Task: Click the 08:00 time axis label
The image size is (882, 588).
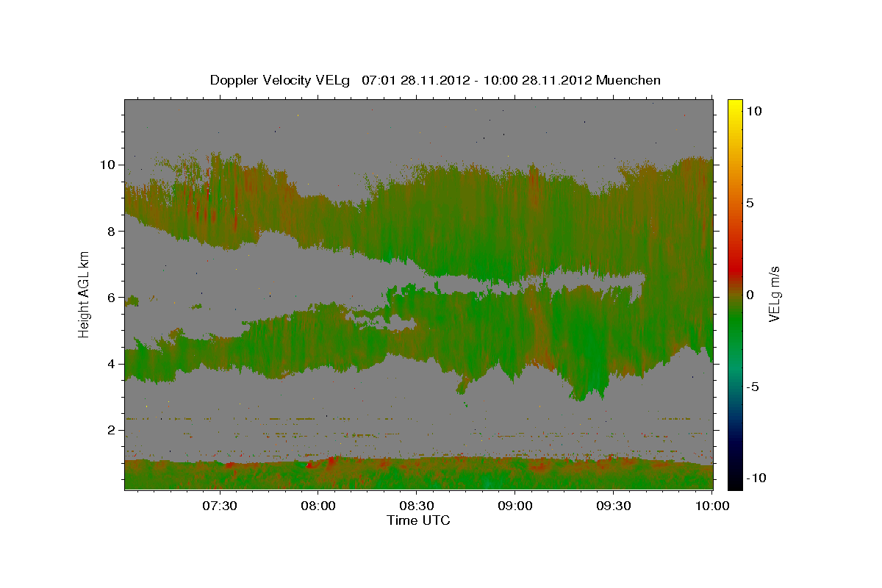Action: coord(318,506)
